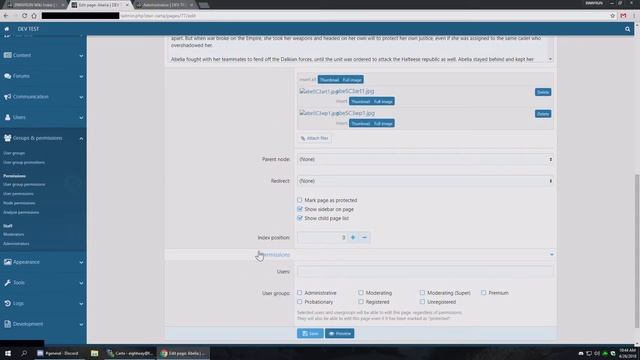Bookmark page with the star icon

point(613,16)
